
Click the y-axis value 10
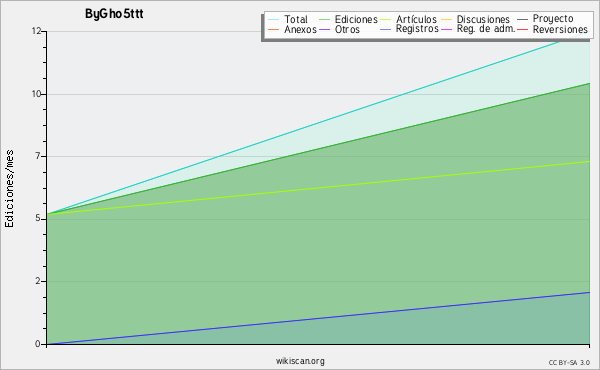tap(37, 94)
